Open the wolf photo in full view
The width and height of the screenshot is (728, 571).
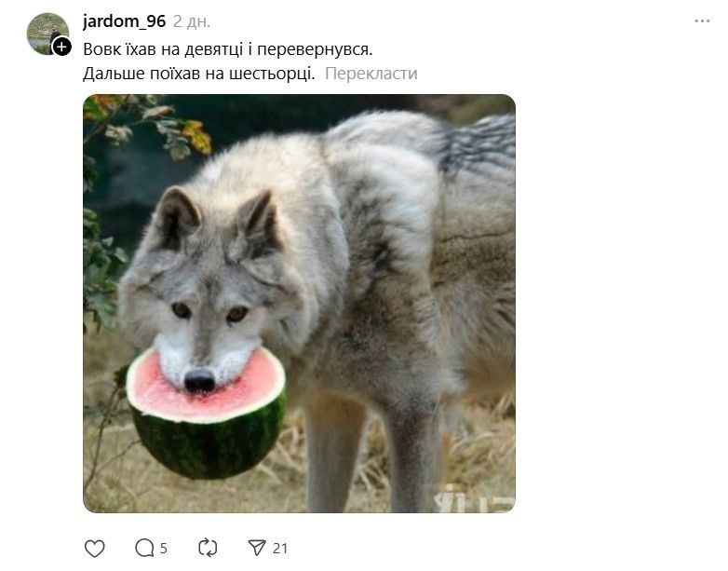click(x=299, y=304)
